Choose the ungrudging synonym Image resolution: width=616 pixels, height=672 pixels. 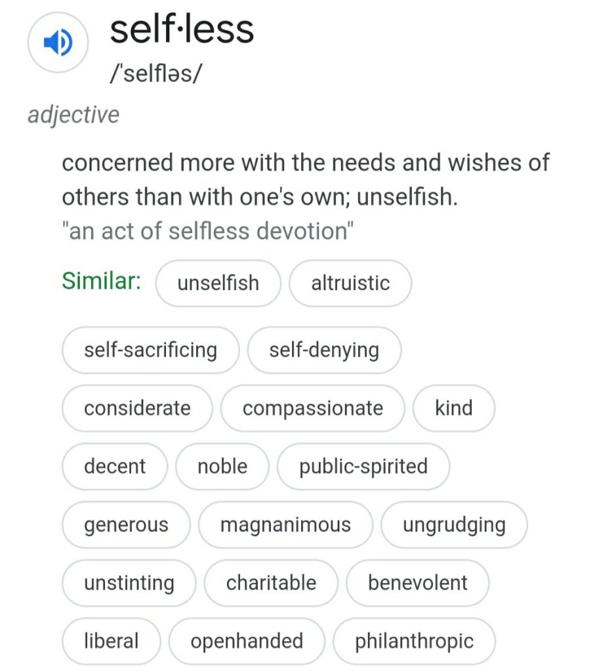tap(454, 524)
